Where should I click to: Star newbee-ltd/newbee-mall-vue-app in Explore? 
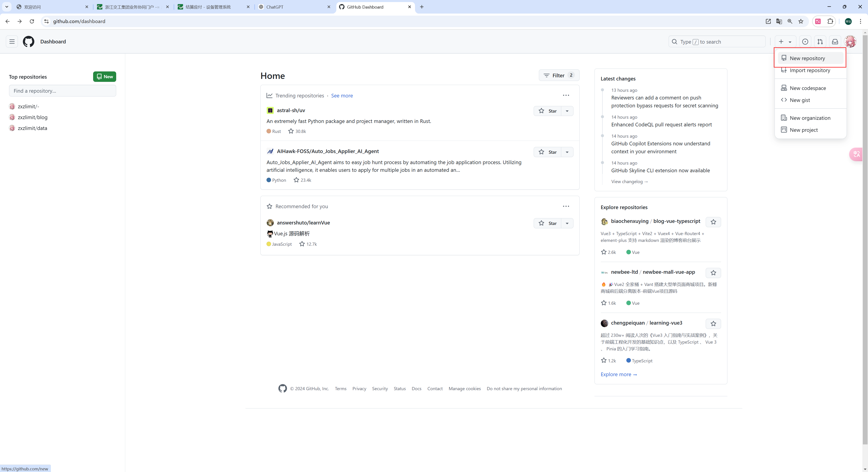click(713, 273)
